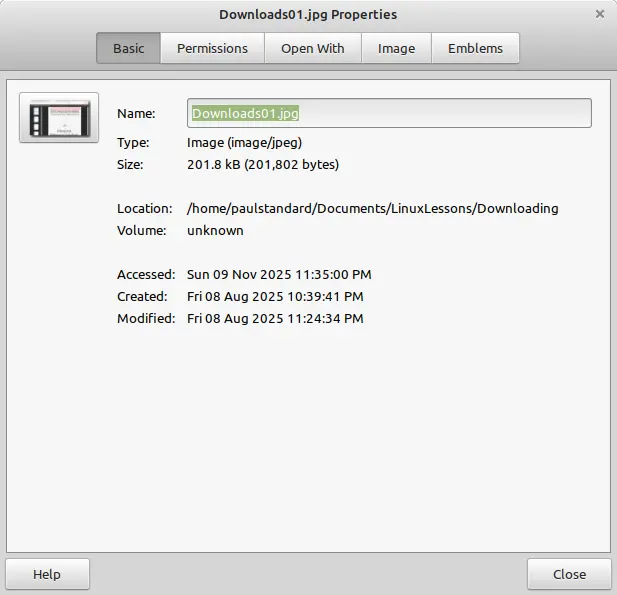Click the 'Name:' field label
617x595 pixels.
(x=136, y=114)
